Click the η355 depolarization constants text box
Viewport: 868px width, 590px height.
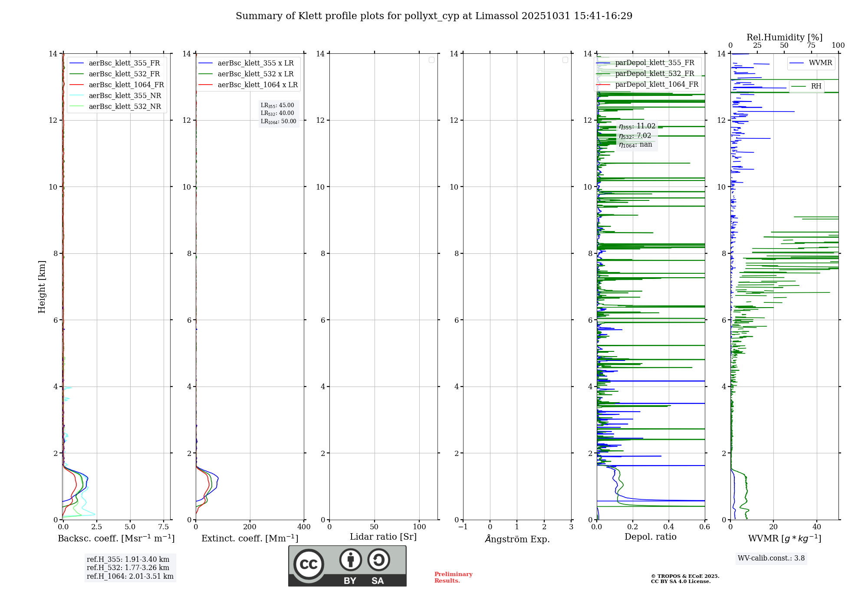tap(637, 135)
